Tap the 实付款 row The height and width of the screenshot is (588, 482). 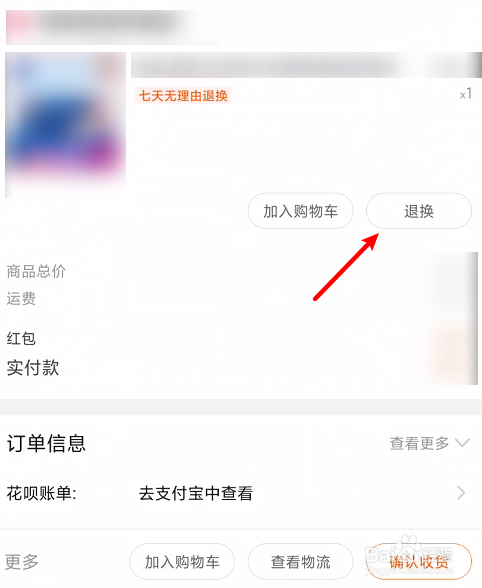(241, 368)
